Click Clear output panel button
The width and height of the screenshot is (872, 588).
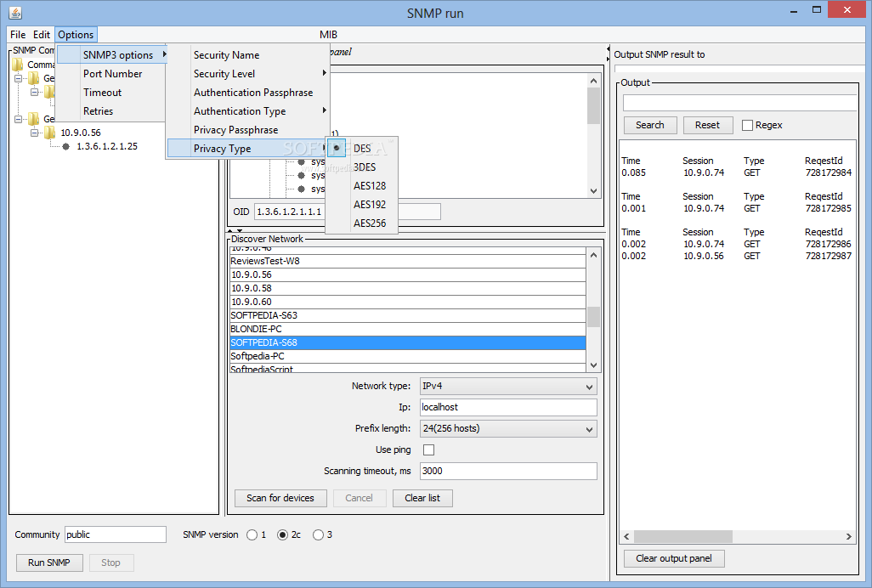click(x=673, y=558)
